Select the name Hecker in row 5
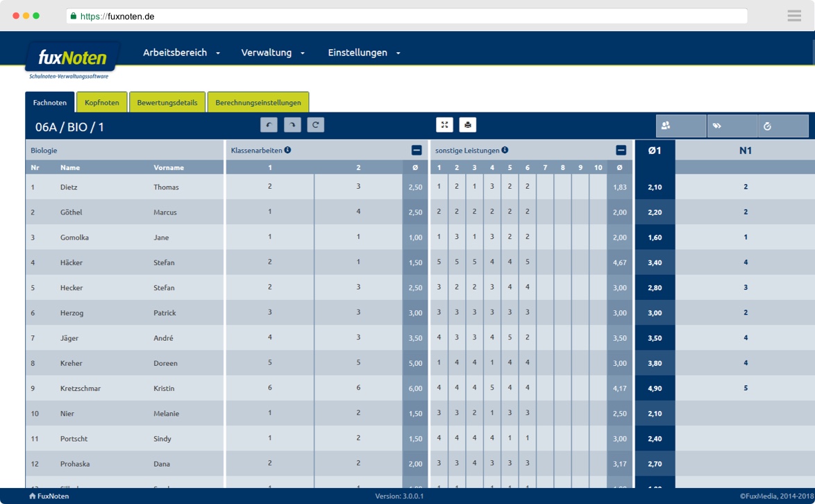815x504 pixels. coord(72,288)
